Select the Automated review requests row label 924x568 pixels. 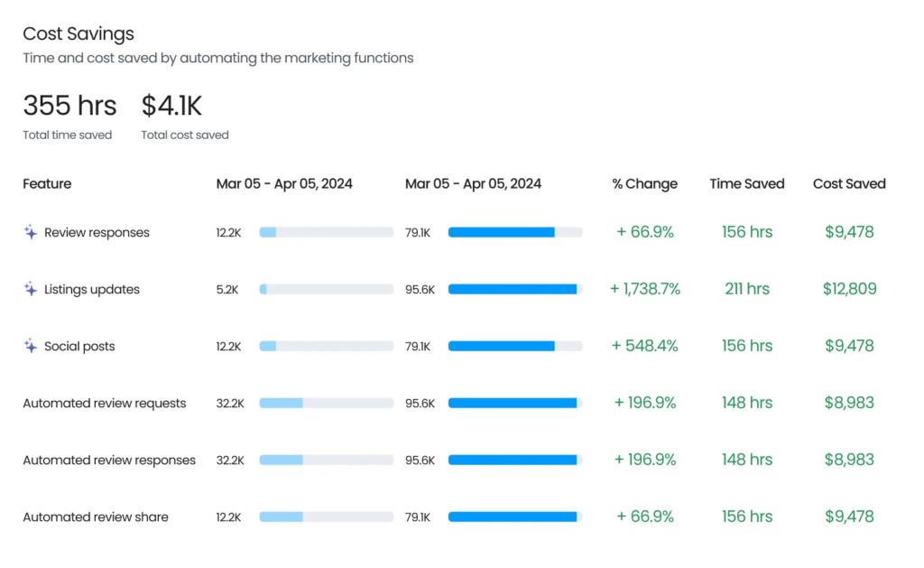[105, 403]
